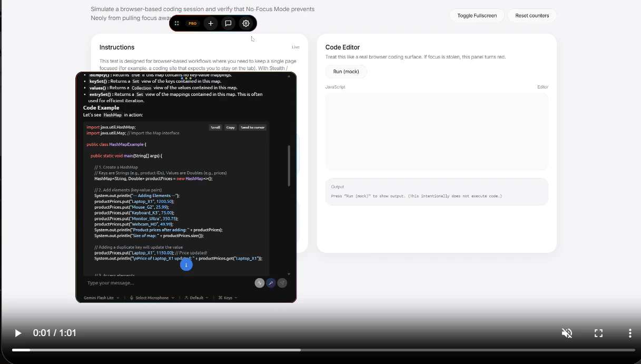Open the Default profile dropdown
641x364 pixels.
196,298
